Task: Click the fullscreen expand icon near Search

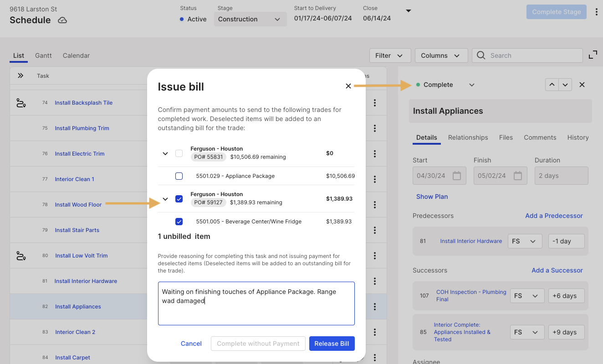Action: click(x=593, y=55)
